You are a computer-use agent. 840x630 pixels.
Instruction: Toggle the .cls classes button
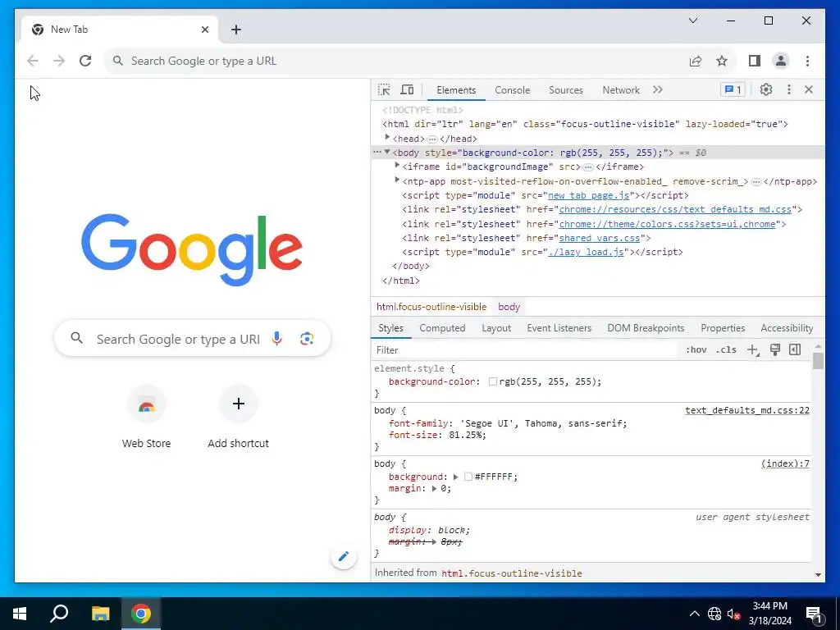coord(726,349)
